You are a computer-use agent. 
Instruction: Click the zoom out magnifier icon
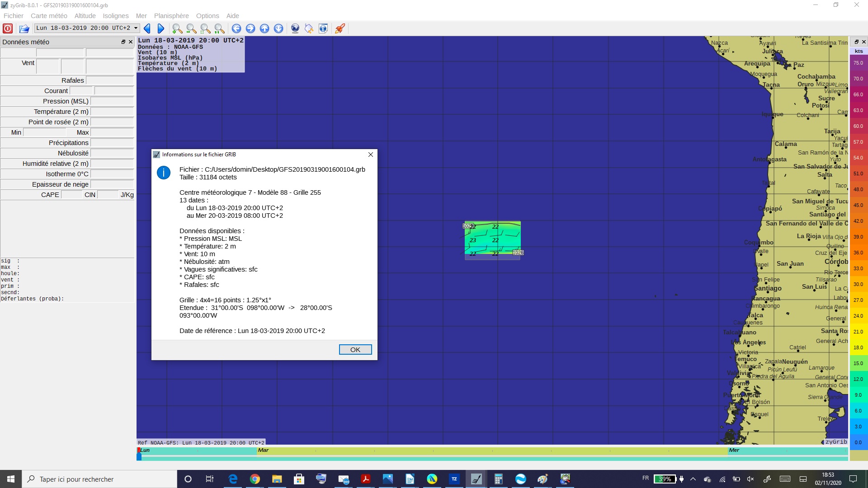coord(191,28)
